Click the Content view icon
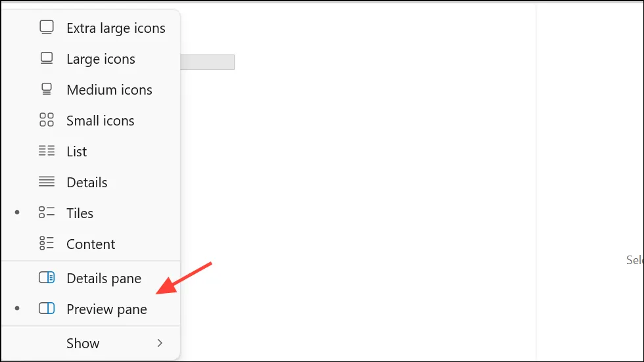 coord(47,243)
